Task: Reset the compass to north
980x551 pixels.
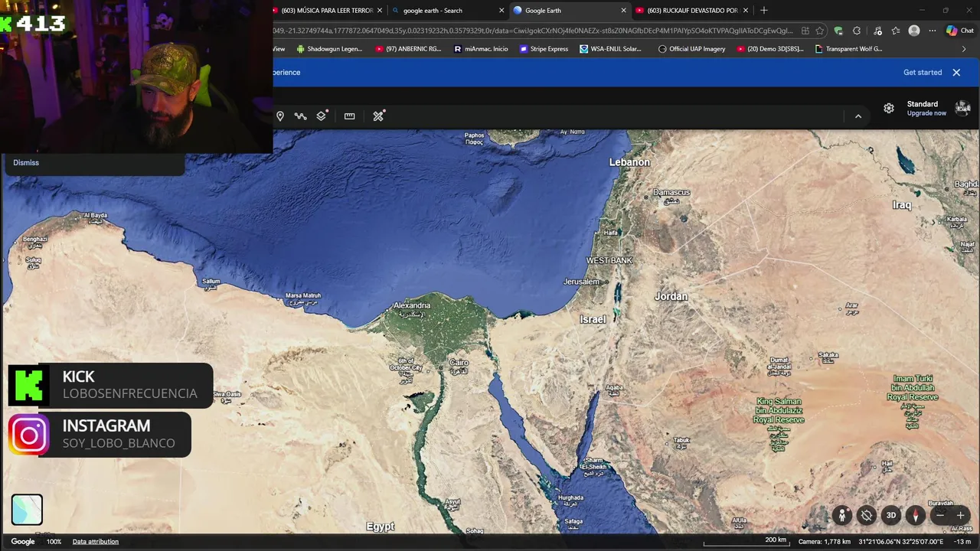Action: (x=916, y=515)
